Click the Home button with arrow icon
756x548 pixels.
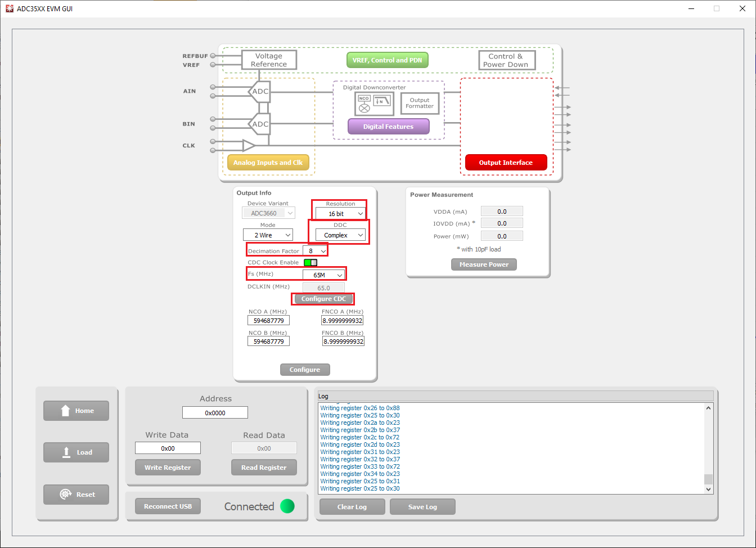pyautogui.click(x=76, y=411)
